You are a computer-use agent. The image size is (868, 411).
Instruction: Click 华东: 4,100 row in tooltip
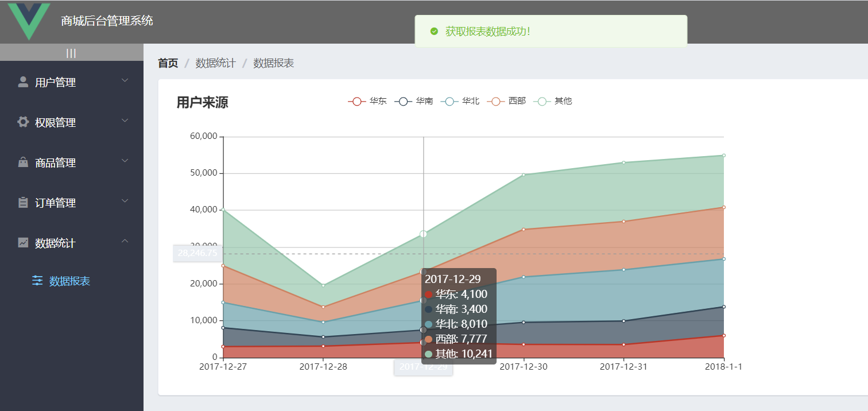(x=456, y=294)
